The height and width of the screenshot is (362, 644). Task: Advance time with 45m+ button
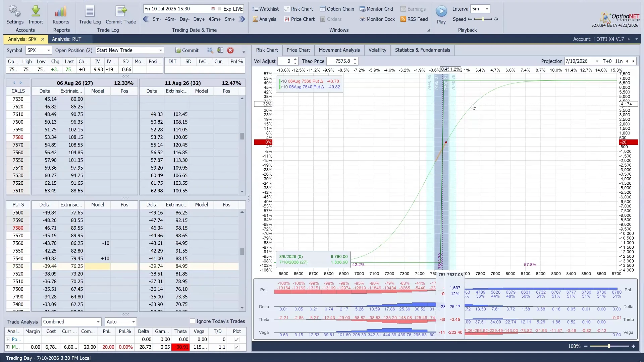[215, 19]
